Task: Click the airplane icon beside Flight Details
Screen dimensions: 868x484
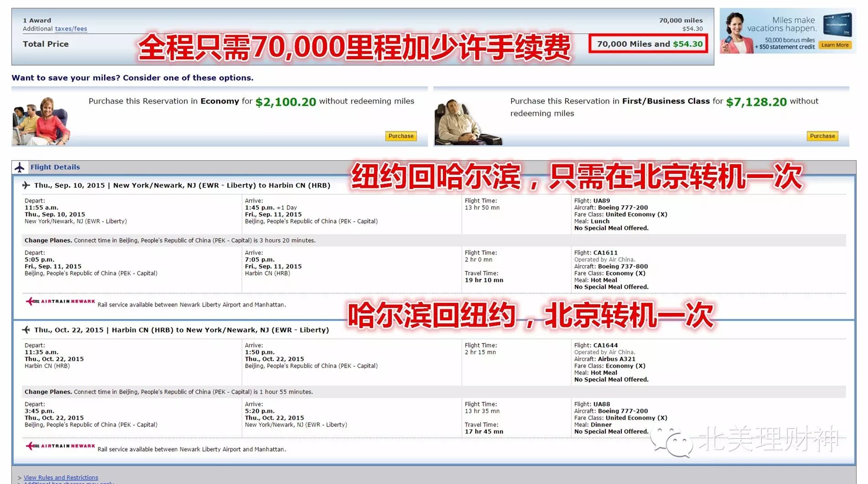Action: click(x=19, y=167)
